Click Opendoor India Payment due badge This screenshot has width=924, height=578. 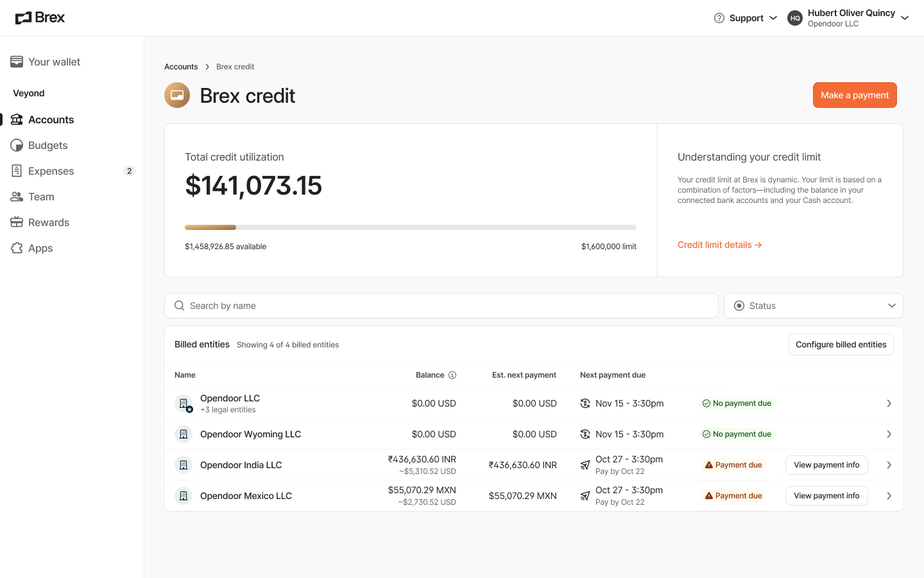point(733,465)
